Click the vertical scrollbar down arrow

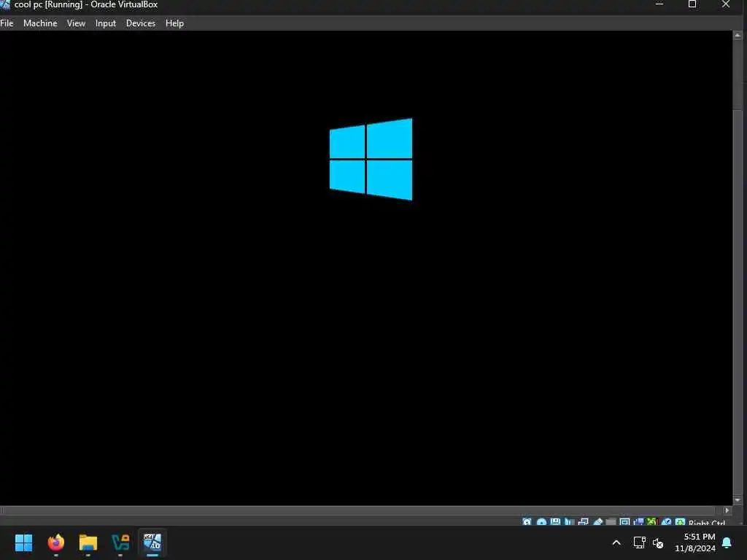738,500
